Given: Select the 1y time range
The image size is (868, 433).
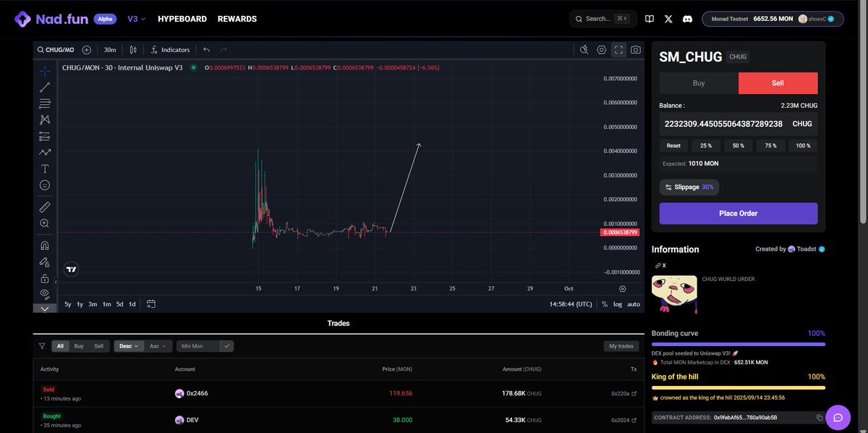Looking at the screenshot, I should (x=80, y=304).
